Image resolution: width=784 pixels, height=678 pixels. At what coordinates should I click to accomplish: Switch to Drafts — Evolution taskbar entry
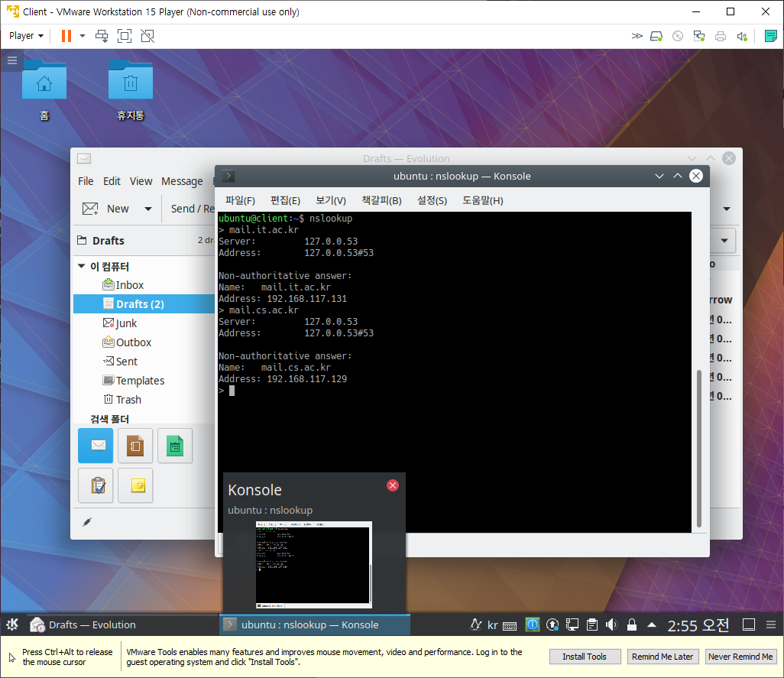click(x=123, y=624)
